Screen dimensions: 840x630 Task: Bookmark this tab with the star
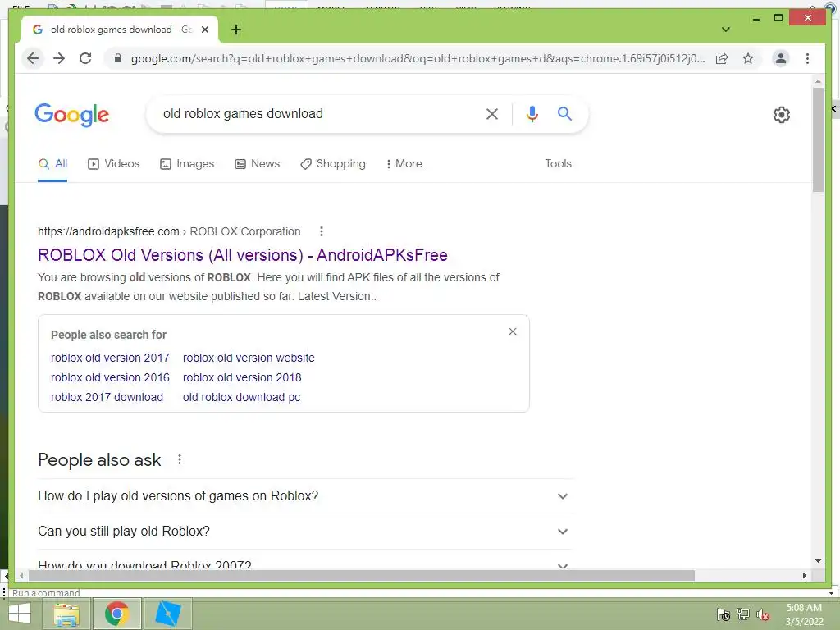748,58
